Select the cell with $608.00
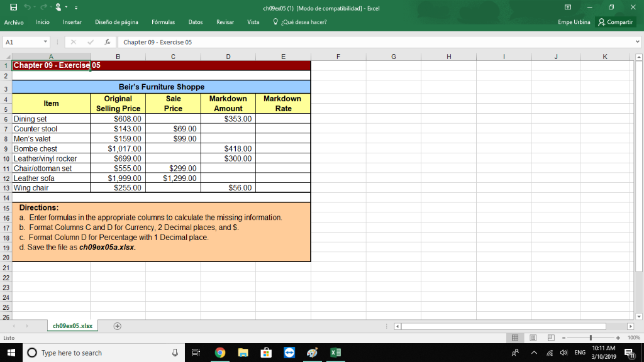Screen dimensions: 644x362 (118, 119)
